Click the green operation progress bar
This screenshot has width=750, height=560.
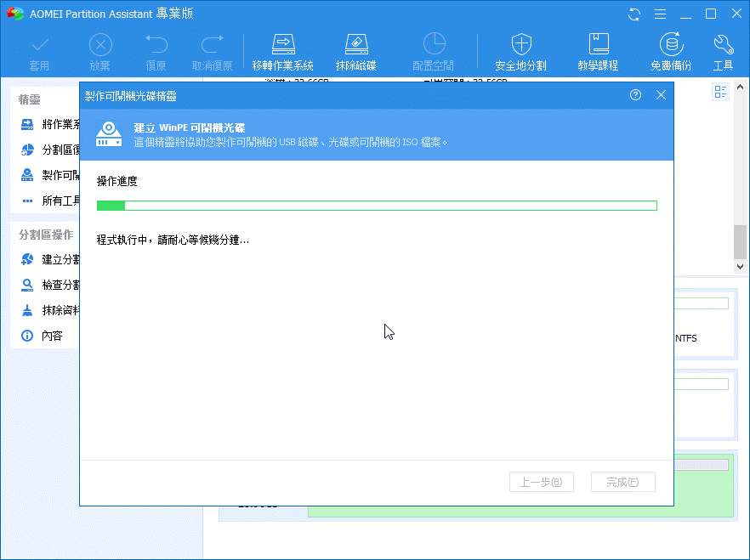point(377,206)
